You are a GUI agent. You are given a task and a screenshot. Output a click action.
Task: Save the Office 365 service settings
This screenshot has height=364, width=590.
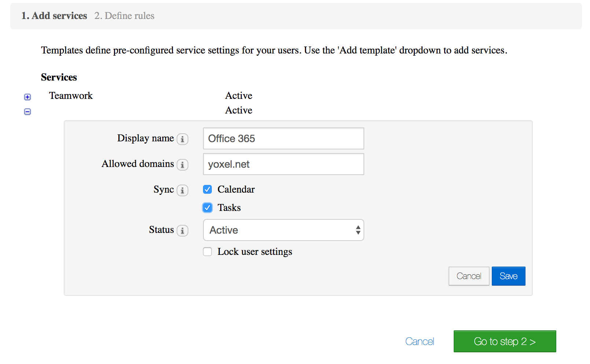point(508,276)
